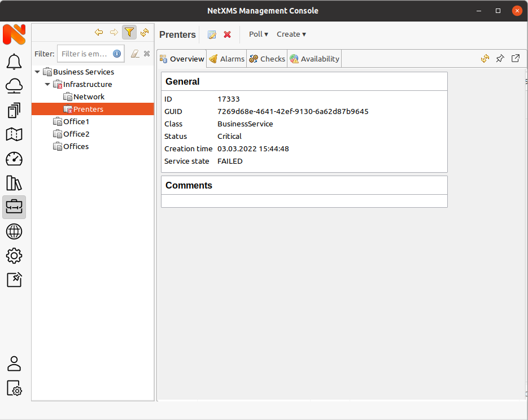Switch to the Availability tab
This screenshot has height=420, width=528.
tap(315, 59)
